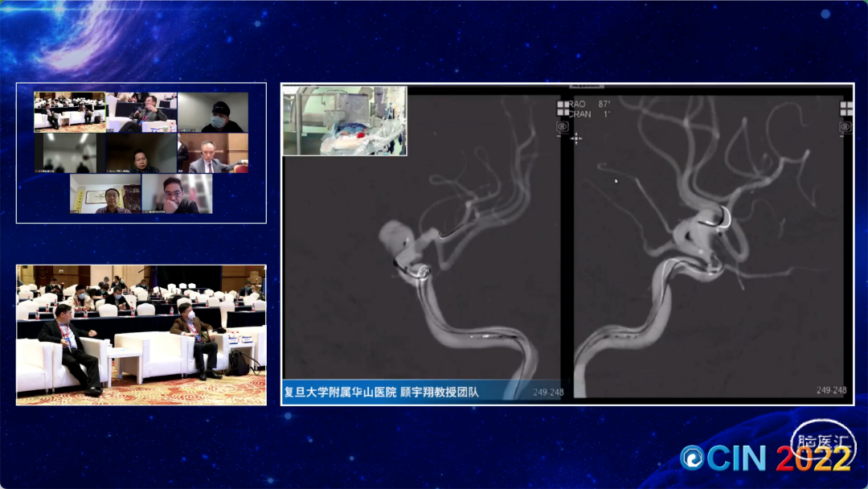Click the 249-248 frame counter on left angiogram

(x=548, y=392)
